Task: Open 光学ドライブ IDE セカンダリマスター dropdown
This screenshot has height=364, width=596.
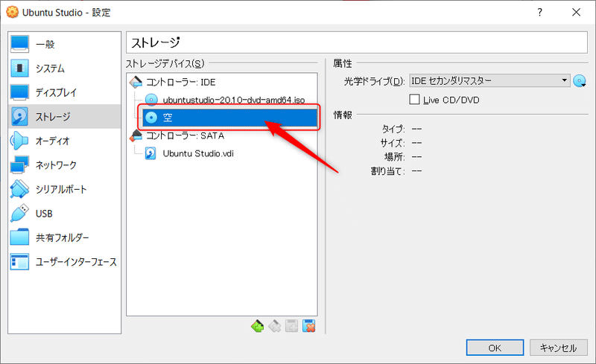Action: point(489,80)
